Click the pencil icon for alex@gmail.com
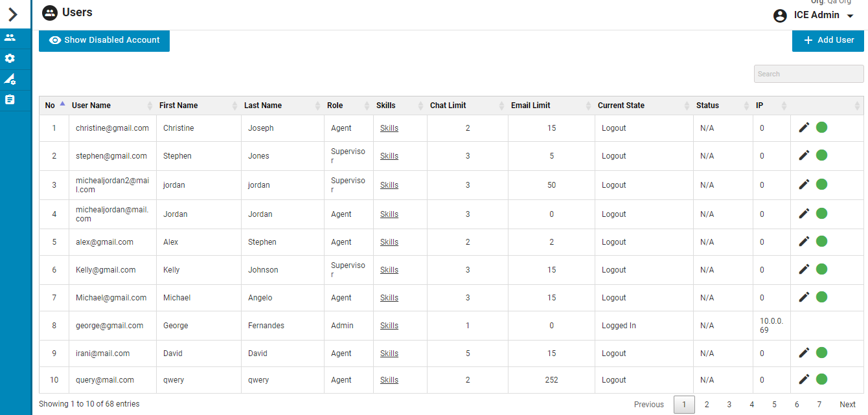The image size is (868, 415). tap(804, 241)
